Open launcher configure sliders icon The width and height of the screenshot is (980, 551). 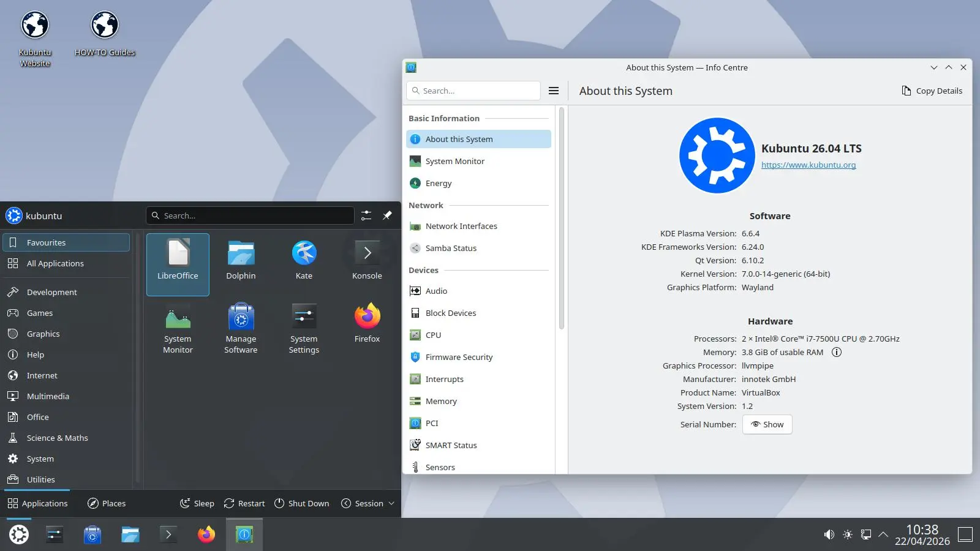[366, 216]
